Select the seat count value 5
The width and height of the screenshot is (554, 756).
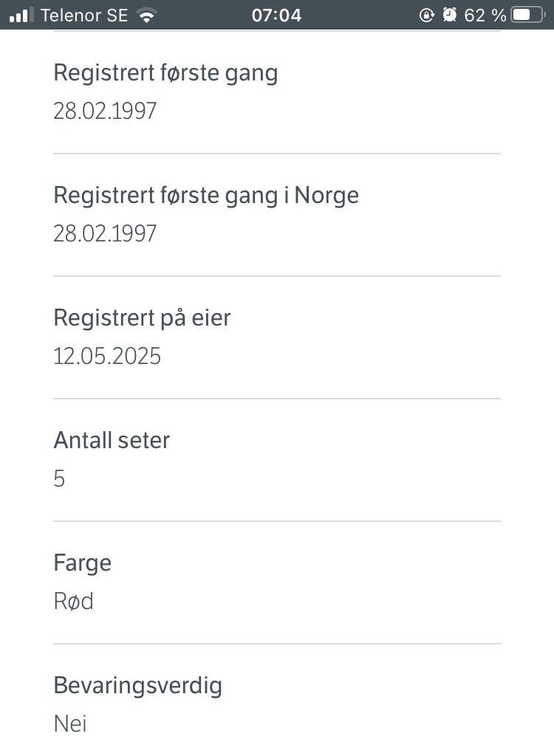click(x=59, y=478)
